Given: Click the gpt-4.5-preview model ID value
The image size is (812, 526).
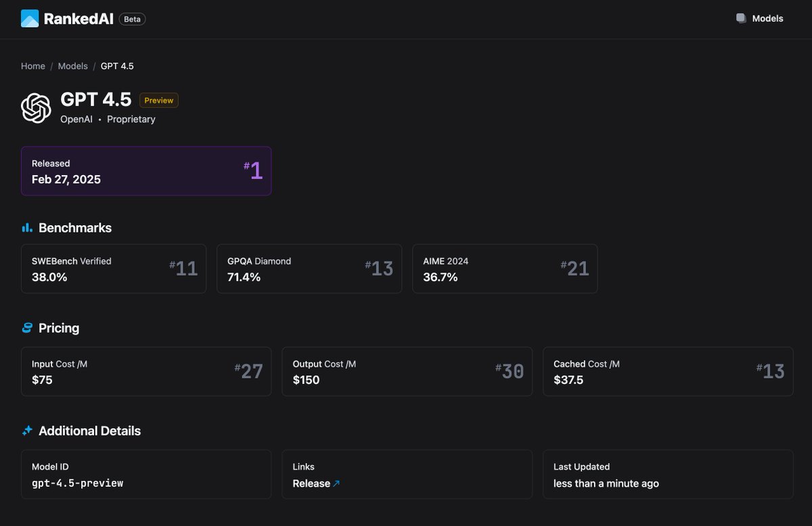Looking at the screenshot, I should point(78,483).
